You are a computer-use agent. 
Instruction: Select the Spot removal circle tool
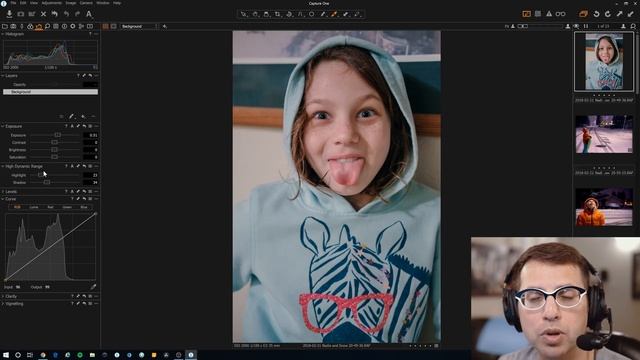[x=311, y=14]
